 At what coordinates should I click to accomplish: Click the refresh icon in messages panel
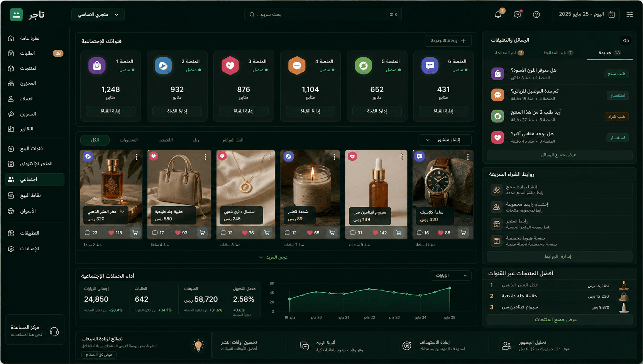[x=626, y=40]
